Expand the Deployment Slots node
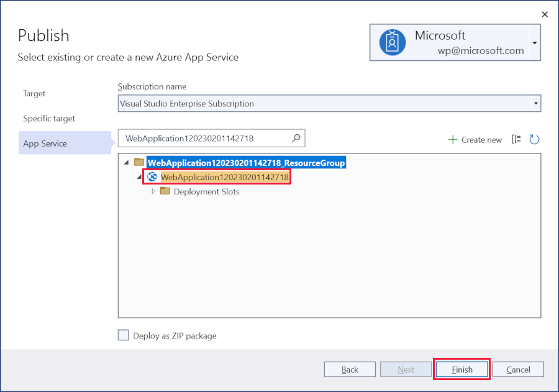The width and height of the screenshot is (559, 392). click(x=152, y=191)
